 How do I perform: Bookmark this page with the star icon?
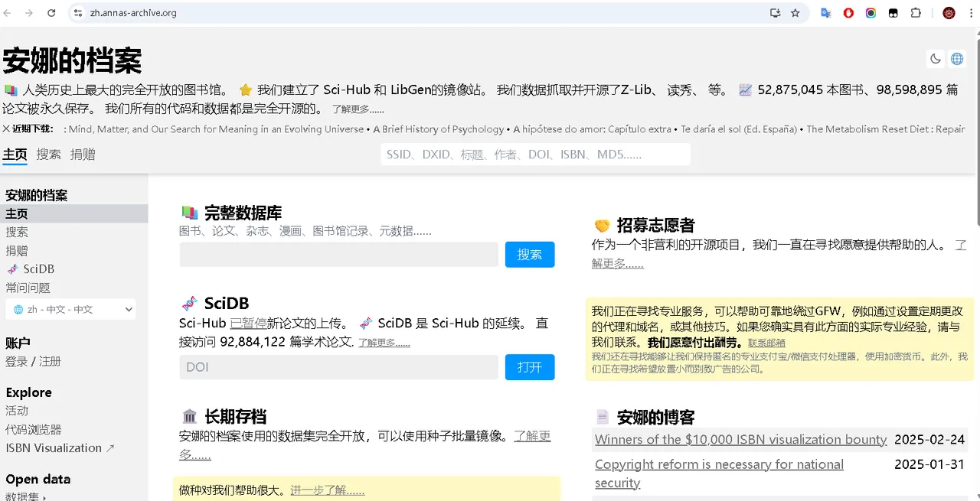point(795,13)
